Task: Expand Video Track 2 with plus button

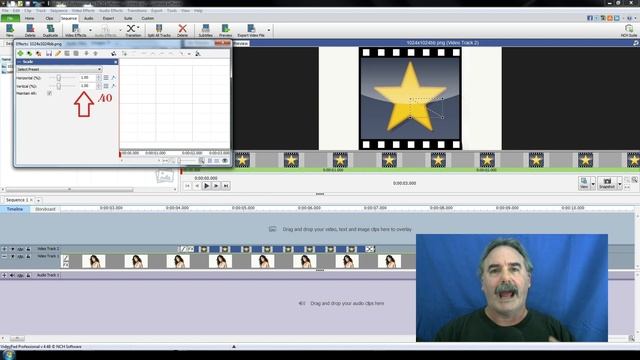Action: coord(4,249)
